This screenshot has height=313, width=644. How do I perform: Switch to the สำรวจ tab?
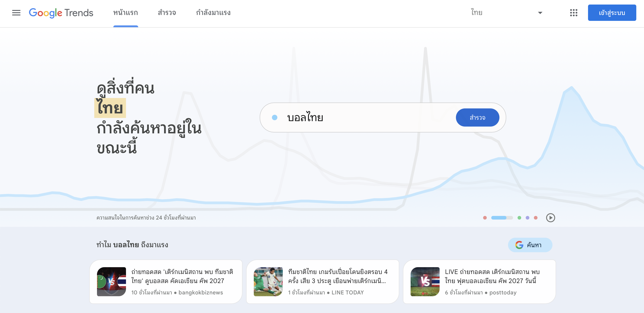pos(167,13)
